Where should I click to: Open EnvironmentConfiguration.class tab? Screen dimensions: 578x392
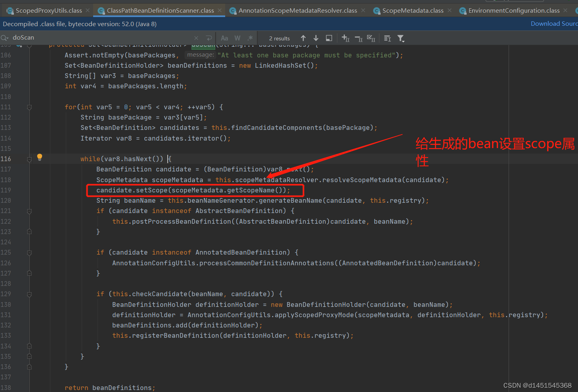click(514, 11)
